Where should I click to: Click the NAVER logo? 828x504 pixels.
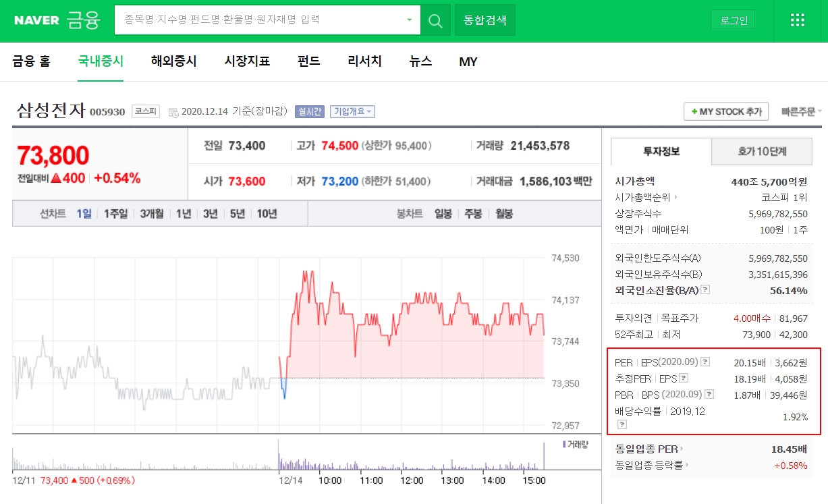pyautogui.click(x=36, y=20)
